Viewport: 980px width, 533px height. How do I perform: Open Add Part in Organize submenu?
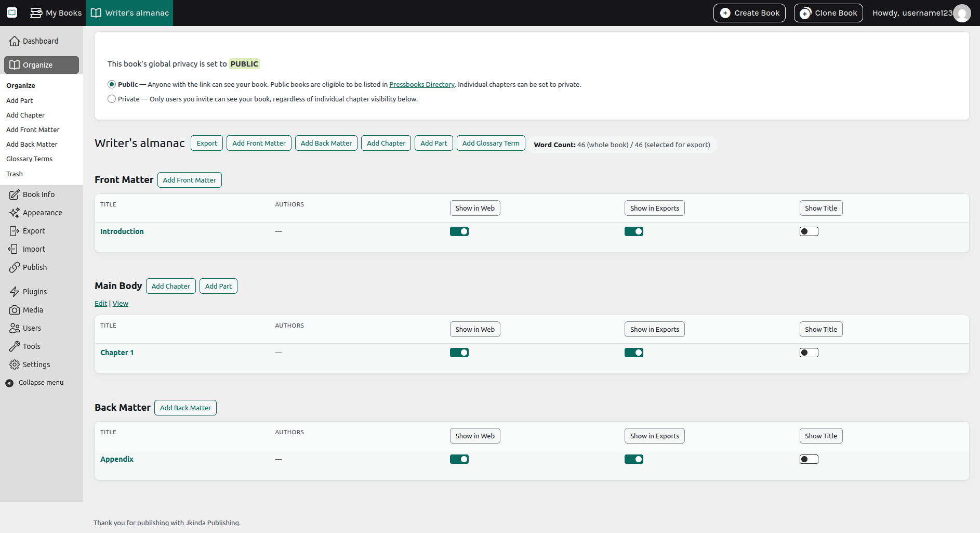[x=20, y=100]
